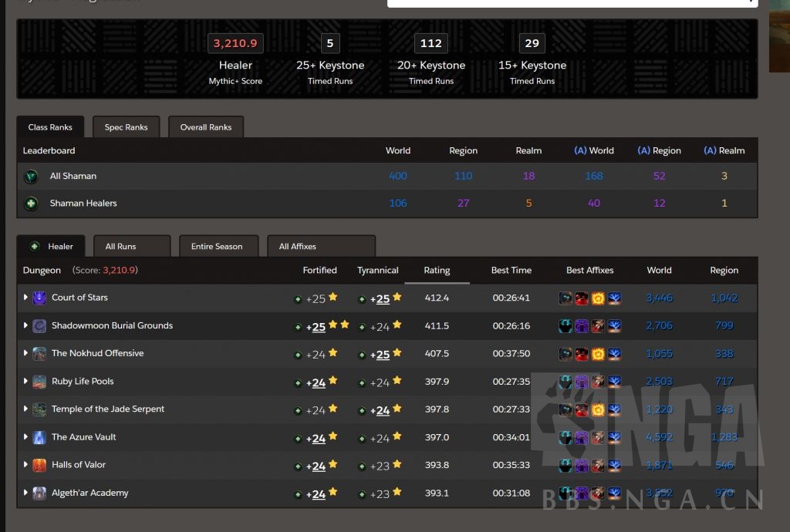
Task: Click the Ruby Life Pools dungeon icon
Action: [39, 382]
